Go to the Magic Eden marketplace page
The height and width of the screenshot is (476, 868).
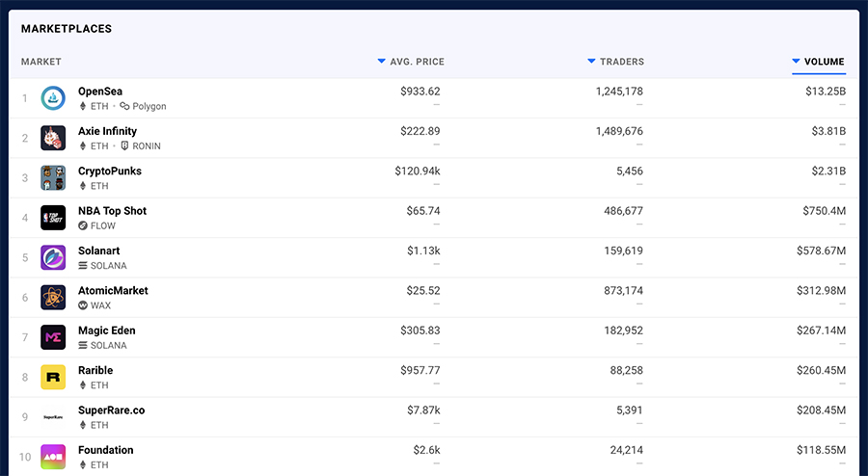(x=106, y=331)
